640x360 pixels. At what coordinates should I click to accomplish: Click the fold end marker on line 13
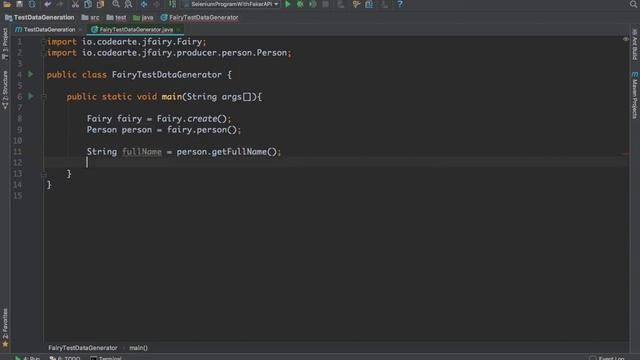(43, 174)
